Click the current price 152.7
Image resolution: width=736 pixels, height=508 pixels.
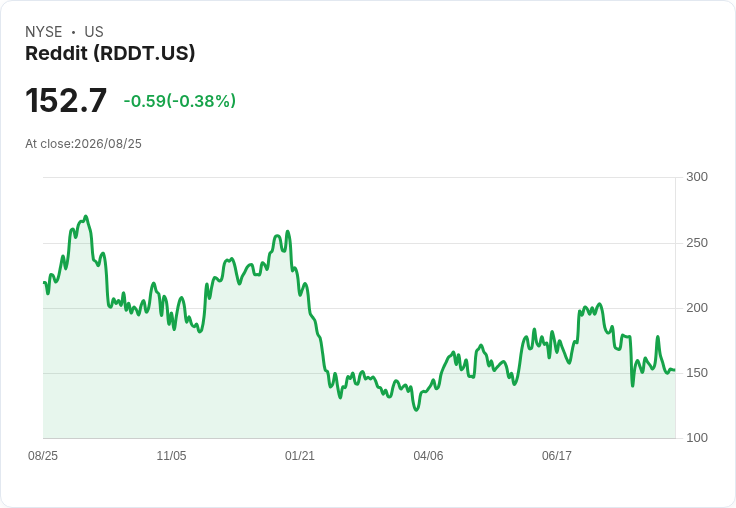click(66, 101)
